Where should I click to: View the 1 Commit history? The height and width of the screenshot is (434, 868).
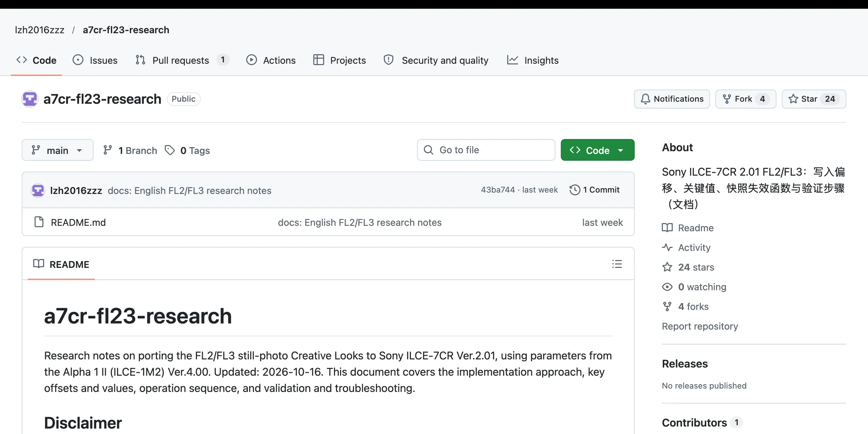coord(594,190)
